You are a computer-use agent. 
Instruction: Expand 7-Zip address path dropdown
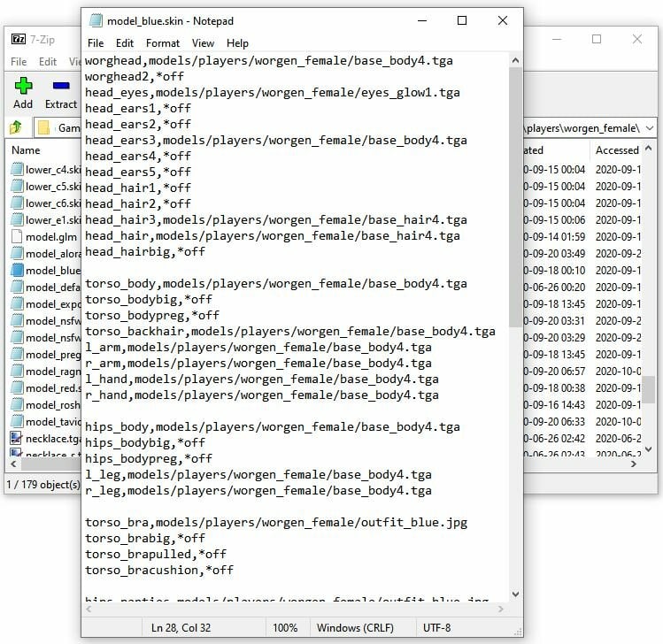[650, 128]
